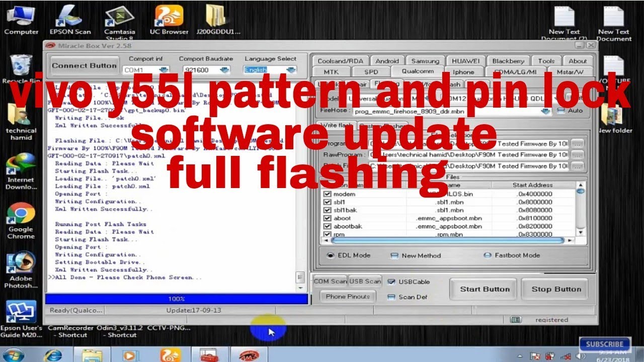Switch to the Qualcomm tab
The height and width of the screenshot is (362, 644).
point(418,71)
